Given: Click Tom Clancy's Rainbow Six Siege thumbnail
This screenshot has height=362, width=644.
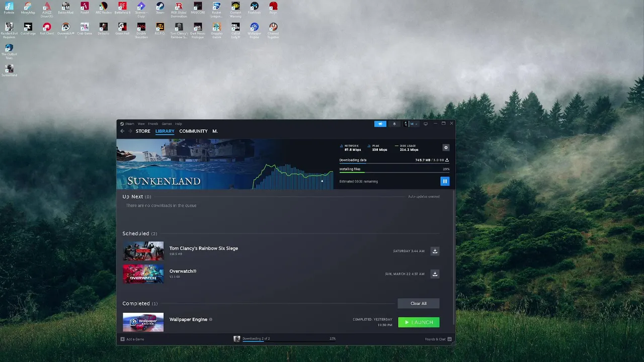Looking at the screenshot, I should tap(143, 251).
